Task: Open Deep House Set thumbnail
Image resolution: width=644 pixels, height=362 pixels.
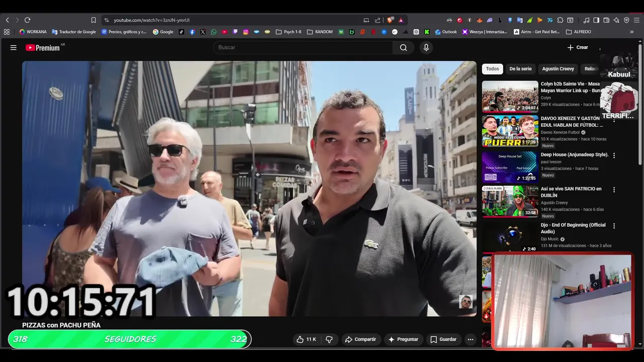Action: pyautogui.click(x=510, y=167)
